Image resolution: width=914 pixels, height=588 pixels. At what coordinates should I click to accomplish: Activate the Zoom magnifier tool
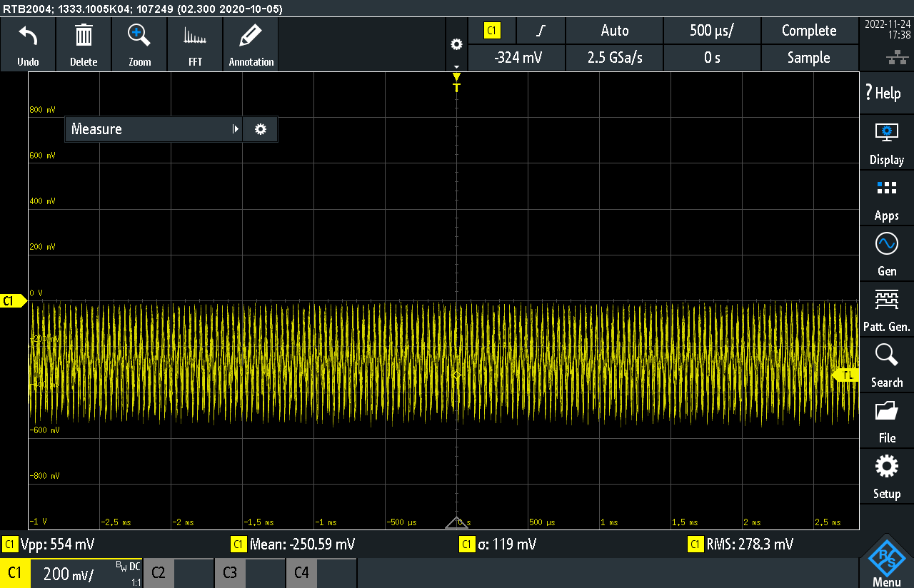click(139, 36)
